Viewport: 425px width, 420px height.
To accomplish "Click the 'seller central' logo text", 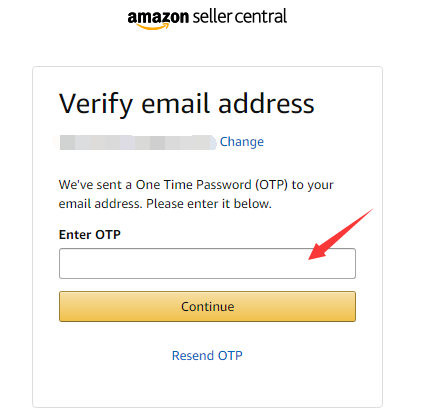I will tap(240, 16).
